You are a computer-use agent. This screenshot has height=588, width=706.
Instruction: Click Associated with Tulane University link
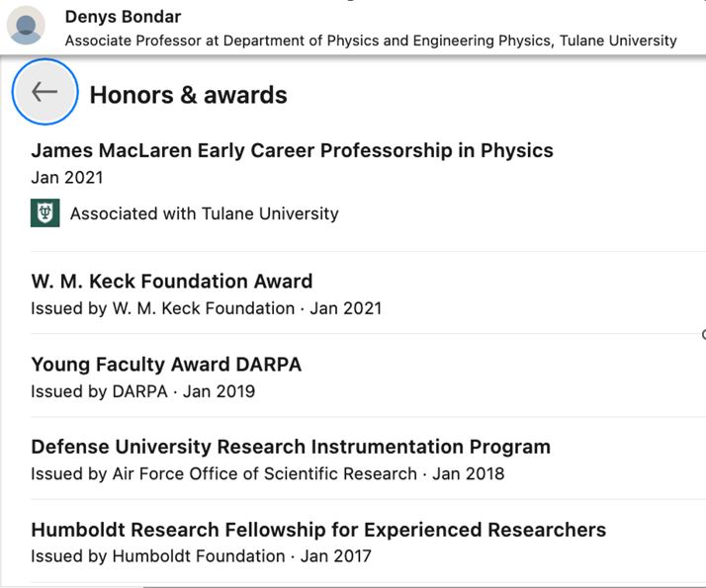click(x=205, y=213)
